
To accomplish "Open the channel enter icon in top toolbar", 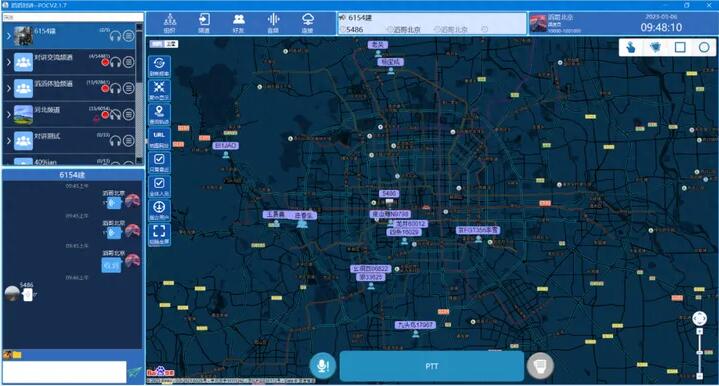I will [204, 23].
